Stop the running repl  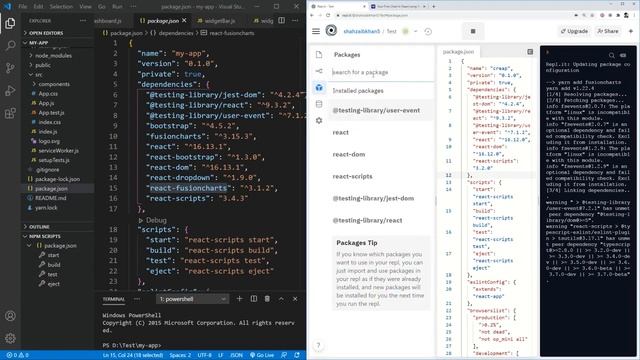point(473,31)
